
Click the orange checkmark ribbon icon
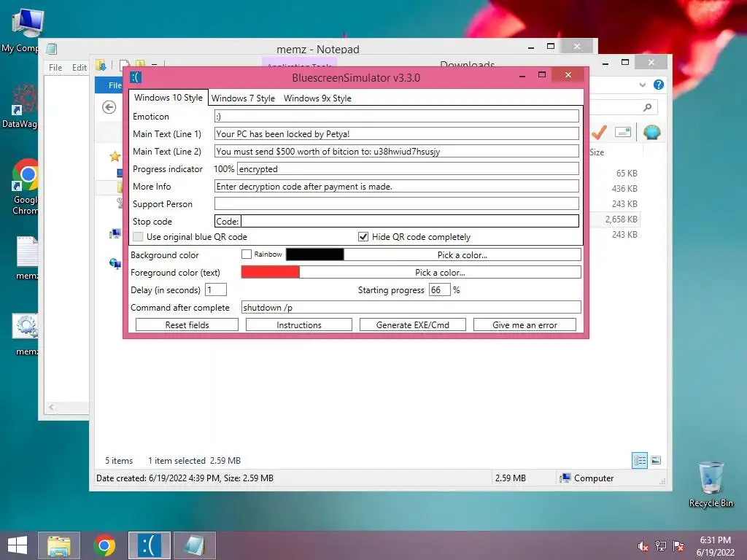click(x=599, y=133)
